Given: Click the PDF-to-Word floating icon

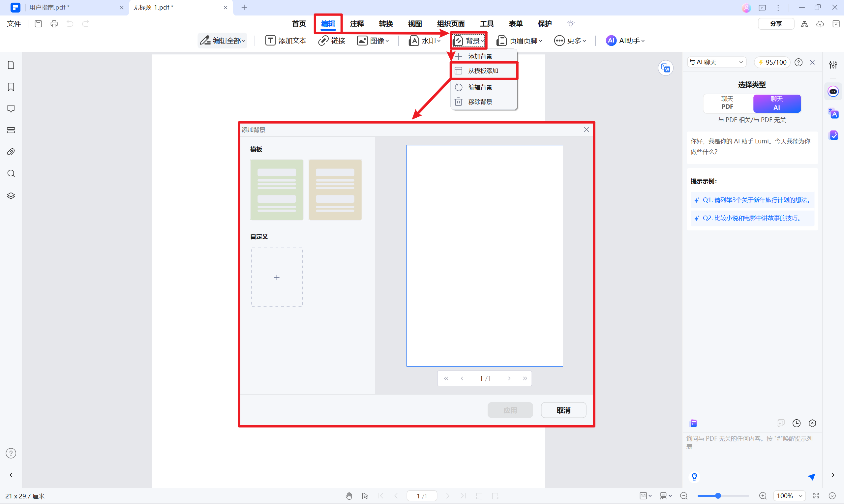Looking at the screenshot, I should tap(665, 68).
